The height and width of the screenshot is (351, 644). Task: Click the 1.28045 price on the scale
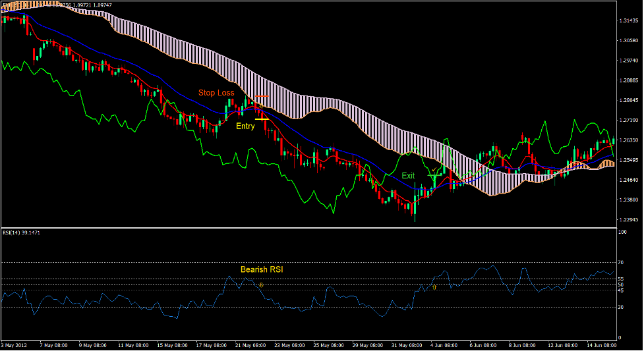(x=628, y=100)
